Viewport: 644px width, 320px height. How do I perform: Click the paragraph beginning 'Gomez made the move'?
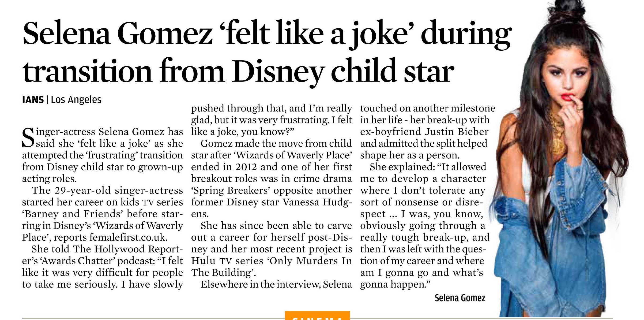(x=272, y=178)
